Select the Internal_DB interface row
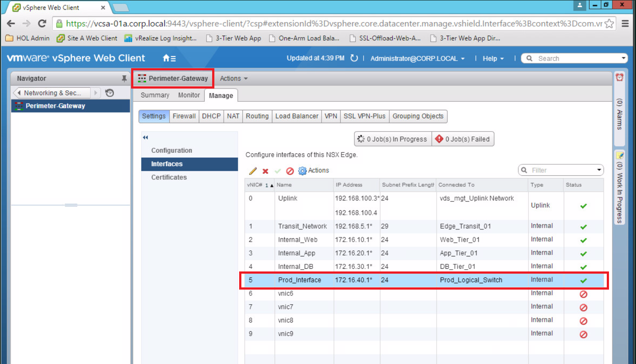 [424, 267]
